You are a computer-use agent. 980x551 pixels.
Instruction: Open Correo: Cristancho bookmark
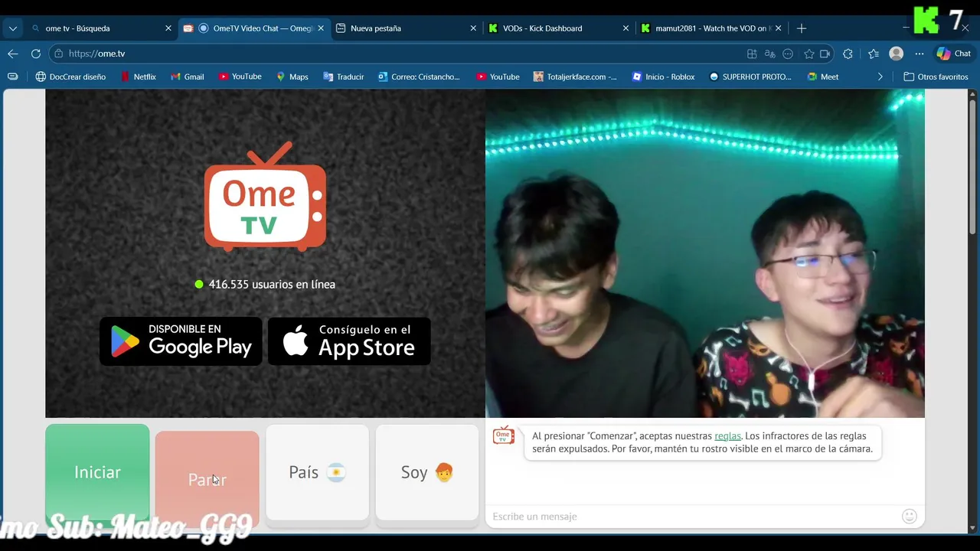tap(419, 77)
